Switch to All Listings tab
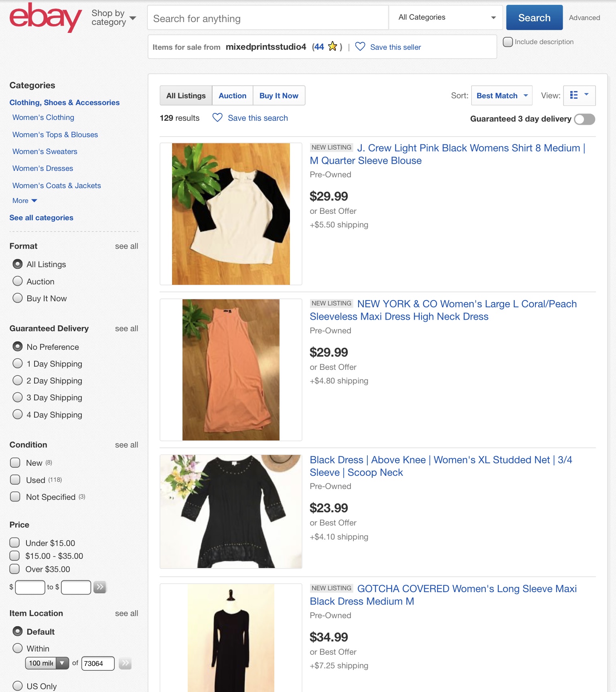Image resolution: width=616 pixels, height=692 pixels. click(186, 95)
